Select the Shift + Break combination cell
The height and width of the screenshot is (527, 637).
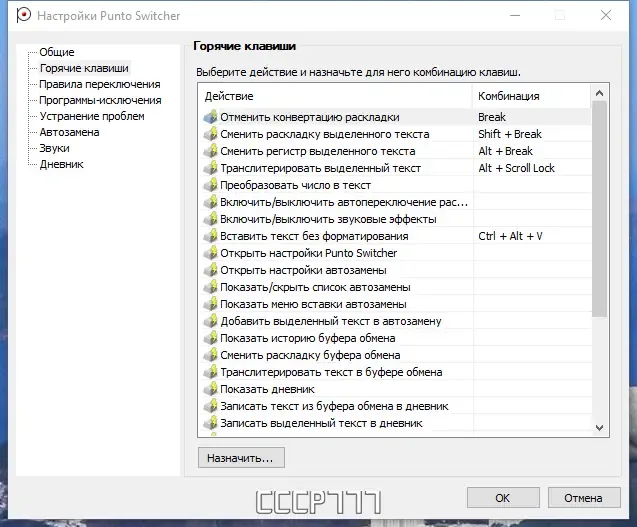[x=532, y=134]
